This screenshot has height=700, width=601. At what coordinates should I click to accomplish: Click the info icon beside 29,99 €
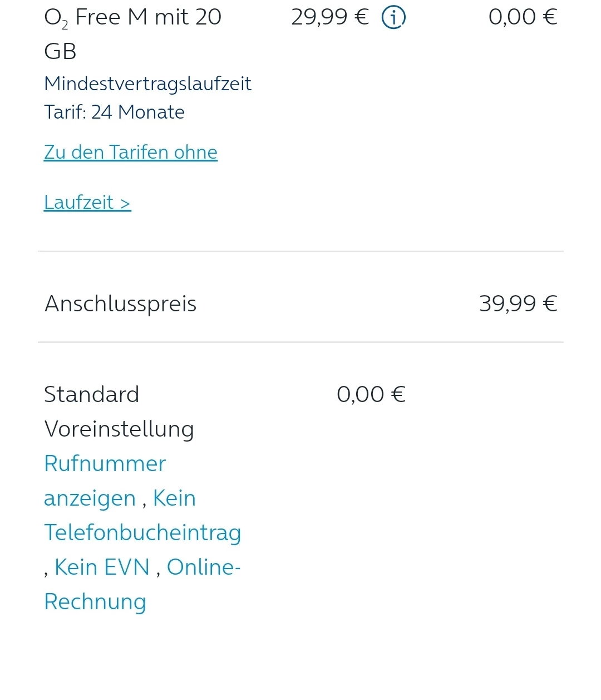pyautogui.click(x=393, y=17)
